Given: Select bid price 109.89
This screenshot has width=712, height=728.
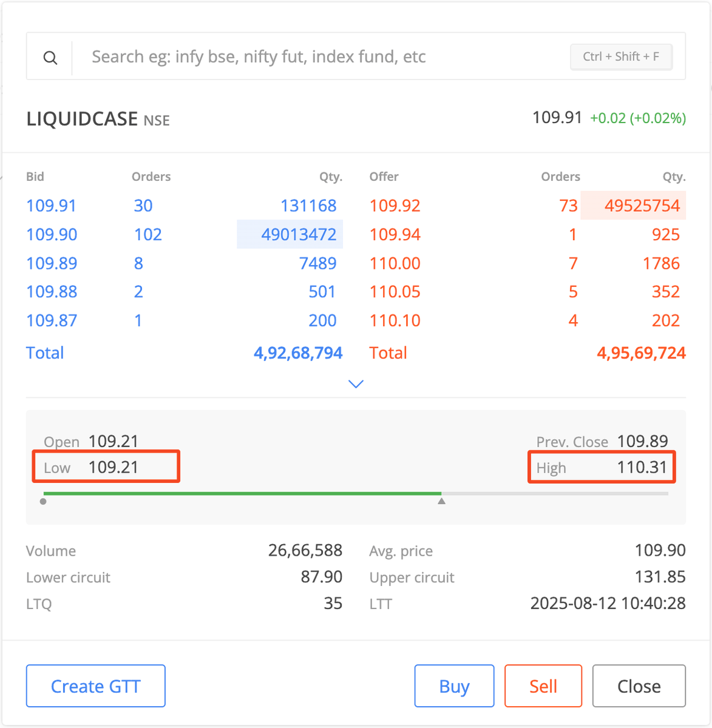Looking at the screenshot, I should 52,263.
